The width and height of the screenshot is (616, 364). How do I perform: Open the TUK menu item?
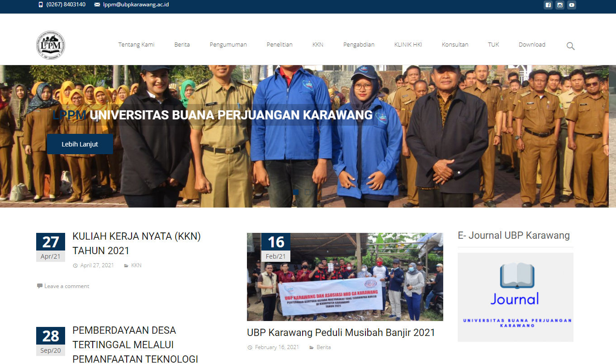pyautogui.click(x=493, y=44)
